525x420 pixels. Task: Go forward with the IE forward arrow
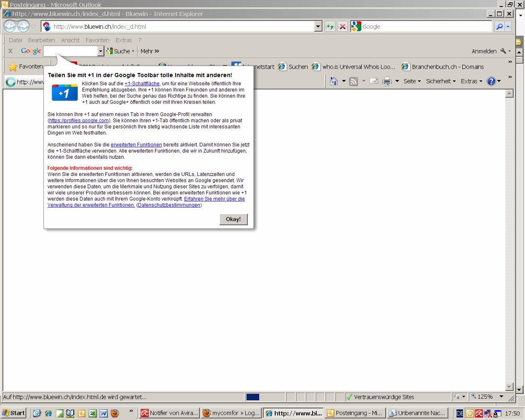coord(23,26)
